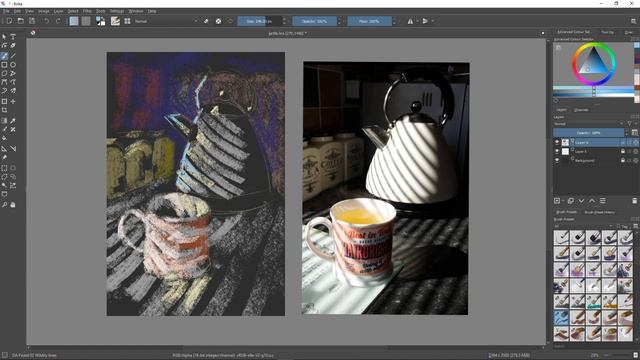
Task: Add a new paint layer button
Action: point(557,201)
